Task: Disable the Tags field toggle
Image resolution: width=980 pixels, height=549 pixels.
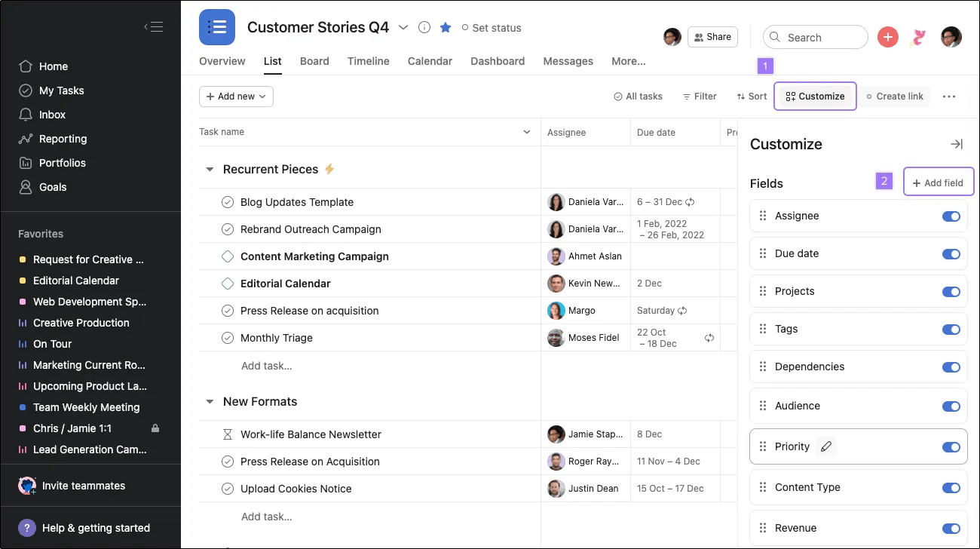Action: (x=951, y=330)
